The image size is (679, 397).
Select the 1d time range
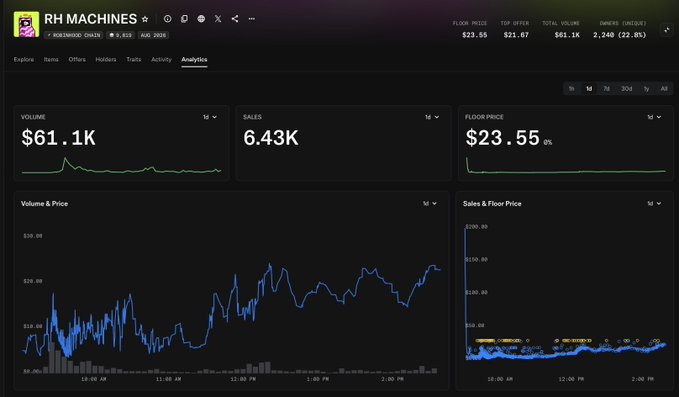(x=589, y=89)
